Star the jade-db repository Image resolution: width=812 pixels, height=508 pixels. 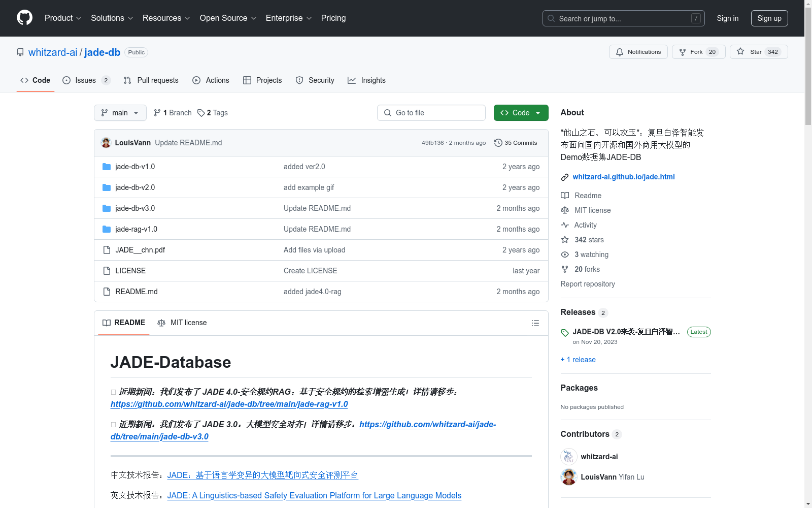click(x=758, y=52)
